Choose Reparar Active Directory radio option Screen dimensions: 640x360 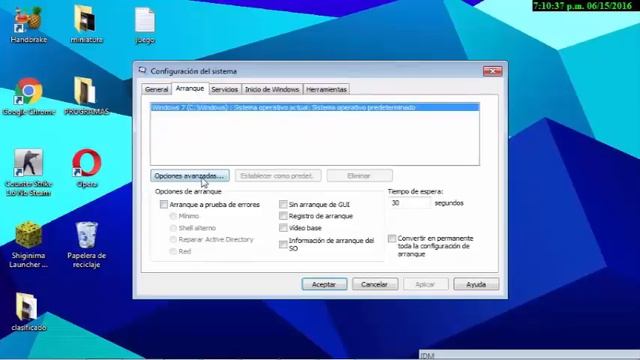[x=173, y=239]
